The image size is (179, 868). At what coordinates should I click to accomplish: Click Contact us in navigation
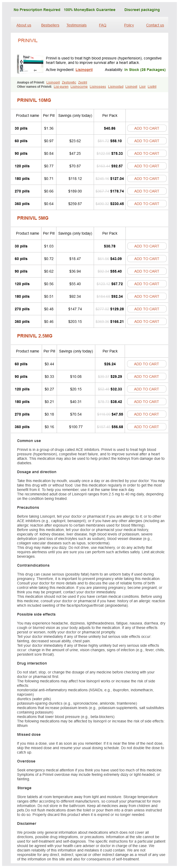tap(155, 25)
